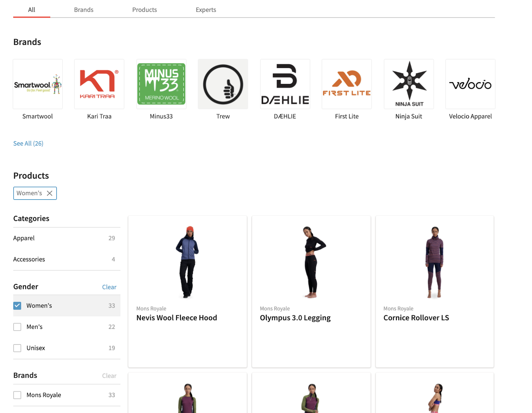Switch to the Brands tab
Image resolution: width=532 pixels, height=413 pixels.
coord(84,10)
